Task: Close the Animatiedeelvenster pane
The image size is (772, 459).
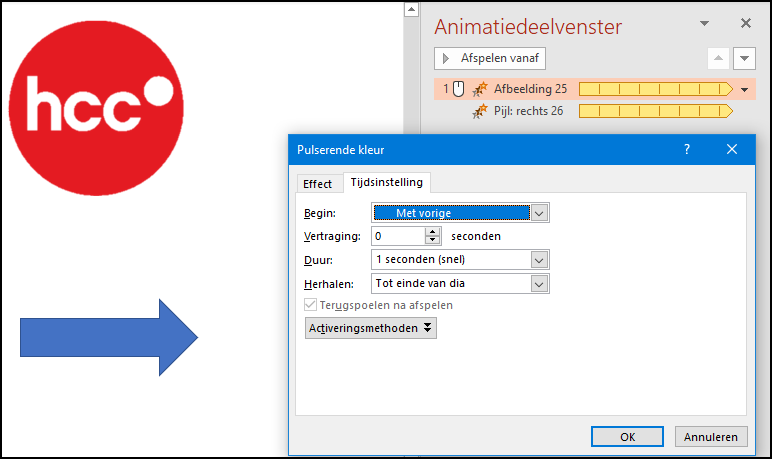Action: tap(746, 23)
